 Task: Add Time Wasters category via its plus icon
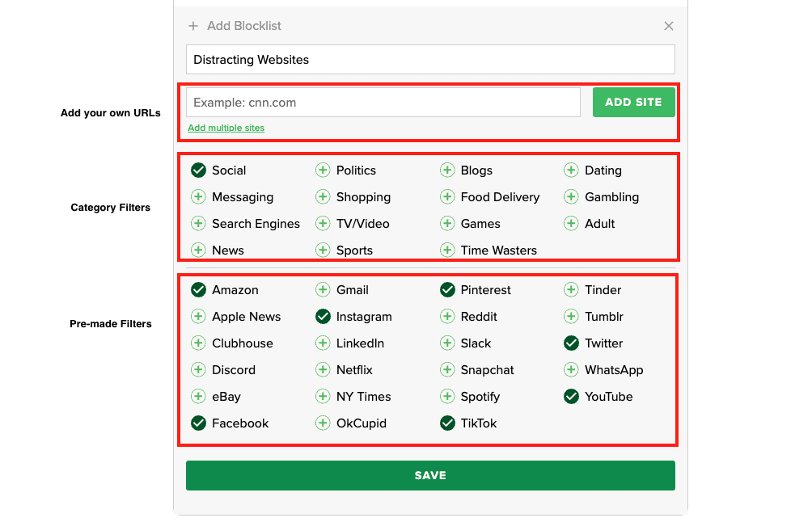447,250
